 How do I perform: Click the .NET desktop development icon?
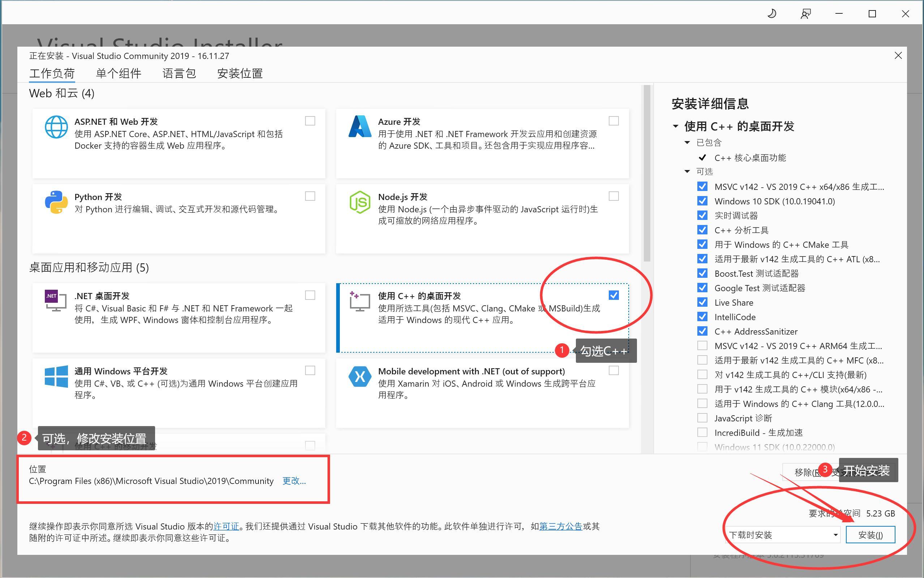(56, 301)
